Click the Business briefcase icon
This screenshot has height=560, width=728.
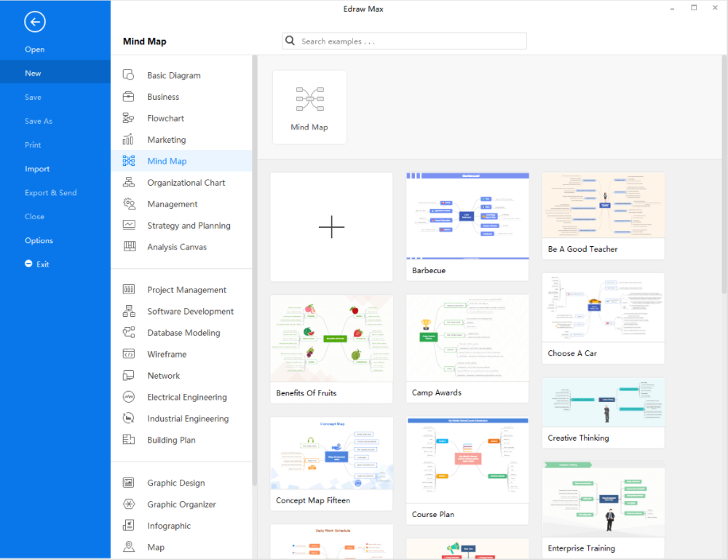coord(129,97)
